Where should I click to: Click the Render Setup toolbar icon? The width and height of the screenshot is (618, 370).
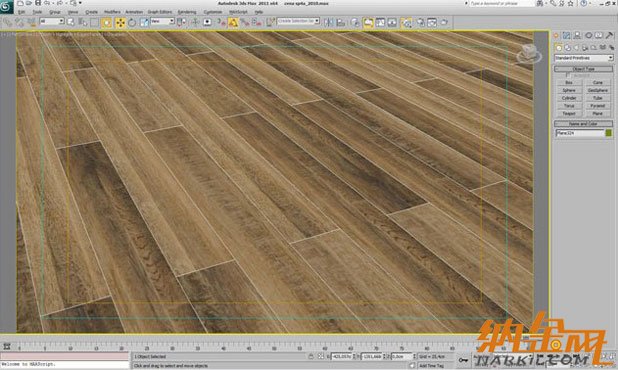pos(420,22)
